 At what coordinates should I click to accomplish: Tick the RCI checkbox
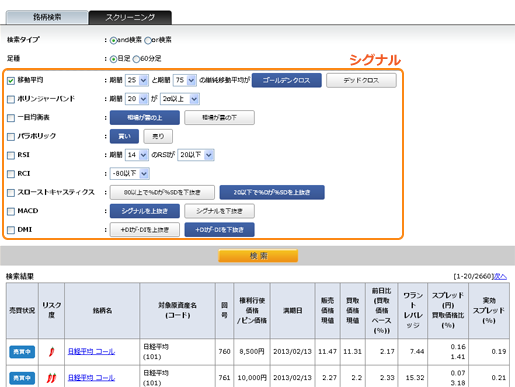tap(11, 174)
